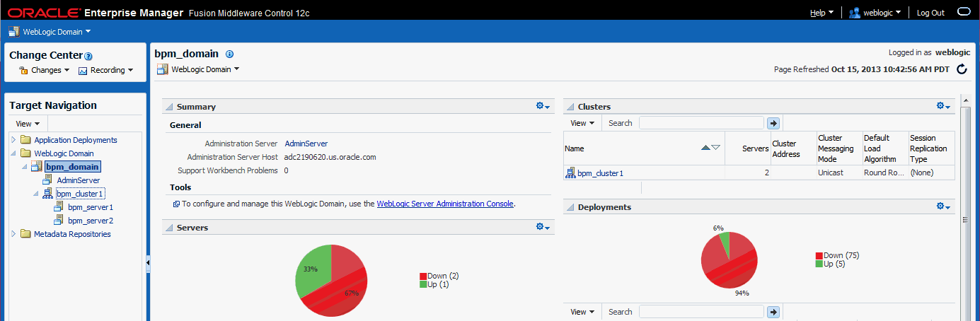Image resolution: width=980 pixels, height=321 pixels.
Task: Click the Unicast cell in Clusters table
Action: [x=838, y=173]
